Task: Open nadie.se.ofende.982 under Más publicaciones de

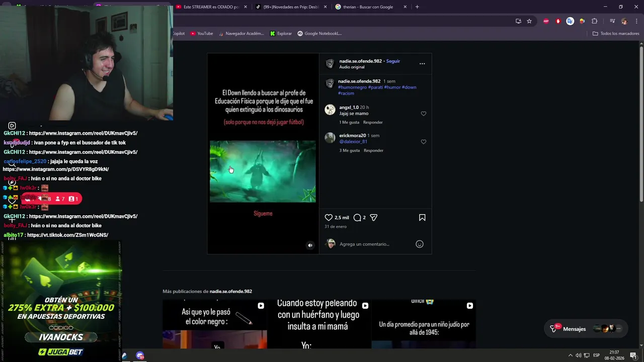Action: 231,292
